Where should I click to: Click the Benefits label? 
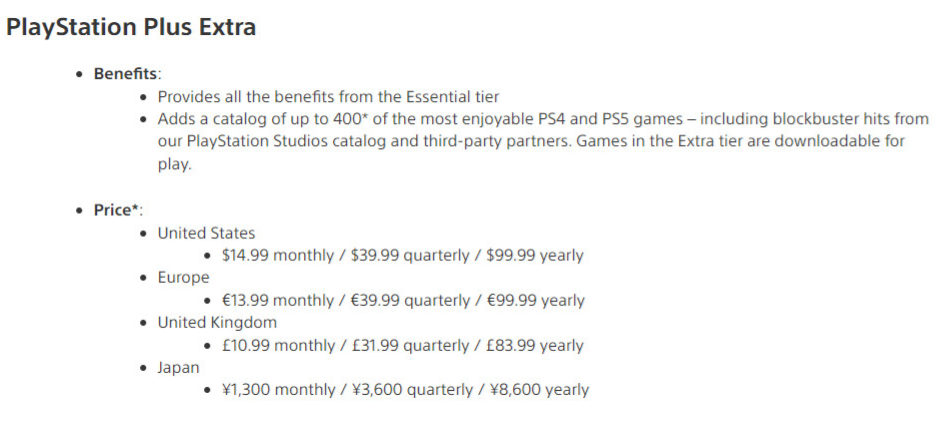tap(126, 74)
